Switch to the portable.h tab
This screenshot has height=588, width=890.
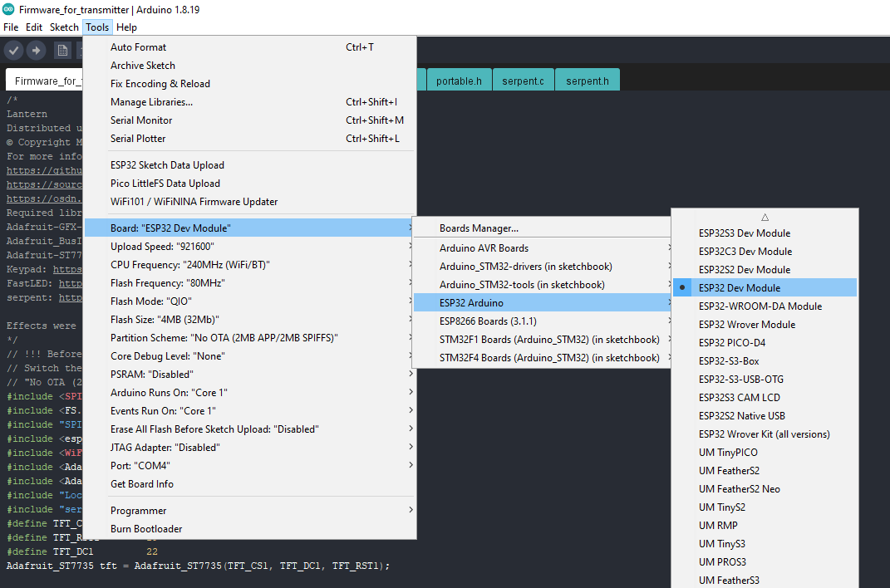click(x=459, y=81)
